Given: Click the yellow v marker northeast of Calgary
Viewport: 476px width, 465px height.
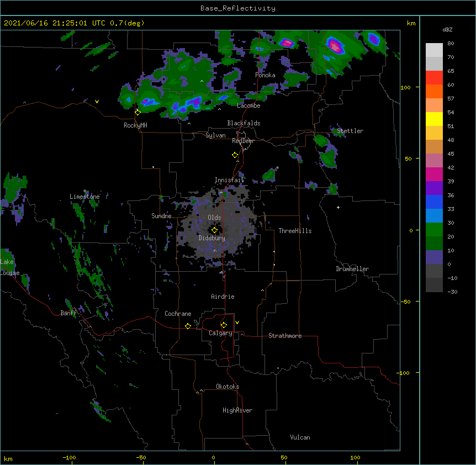Looking at the screenshot, I should pyautogui.click(x=237, y=323).
